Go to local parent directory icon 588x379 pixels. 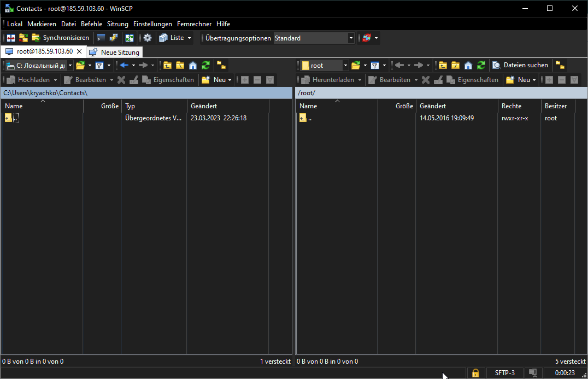pos(167,66)
